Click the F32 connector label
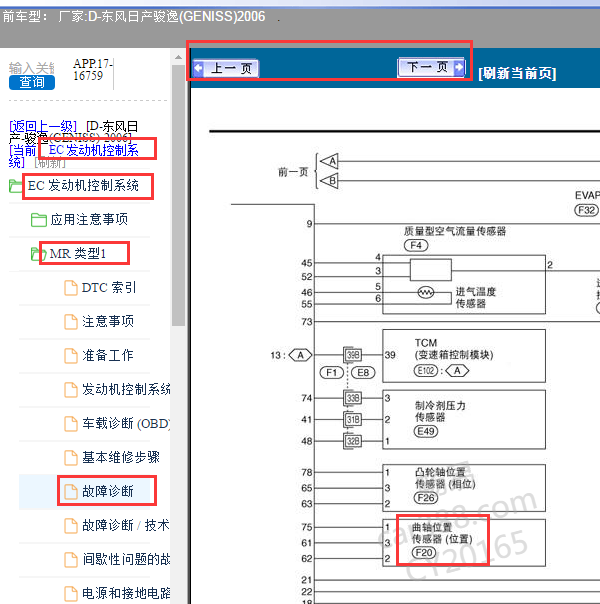This screenshot has height=604, width=600. pos(587,210)
